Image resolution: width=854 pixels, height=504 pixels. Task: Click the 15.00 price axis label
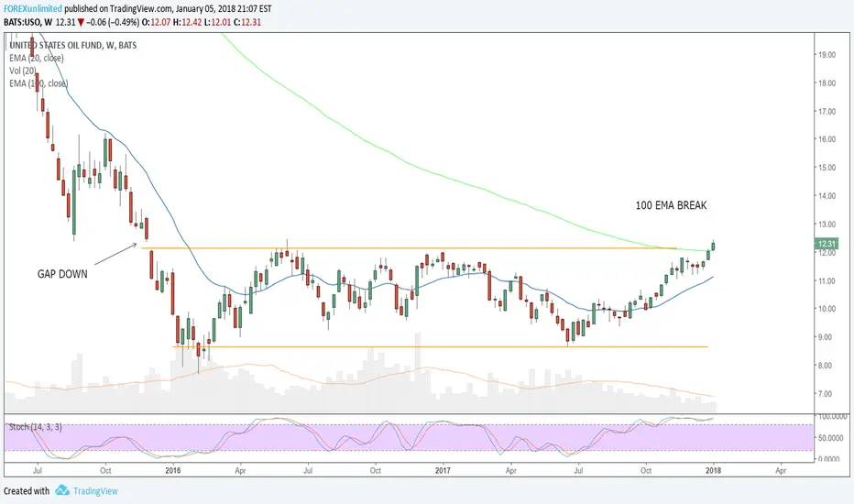pyautogui.click(x=827, y=168)
